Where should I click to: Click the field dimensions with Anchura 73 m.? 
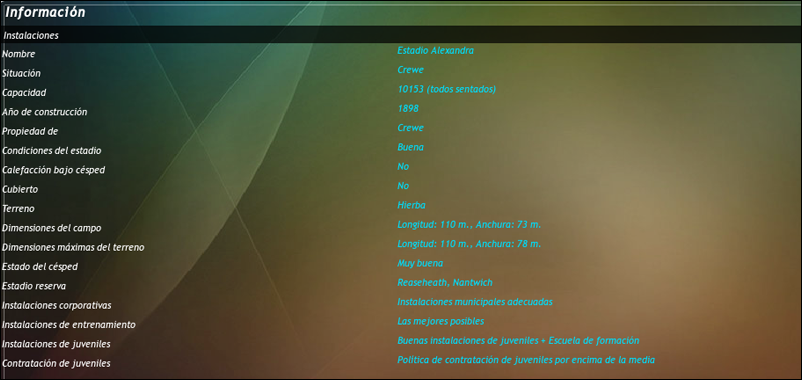pos(469,225)
